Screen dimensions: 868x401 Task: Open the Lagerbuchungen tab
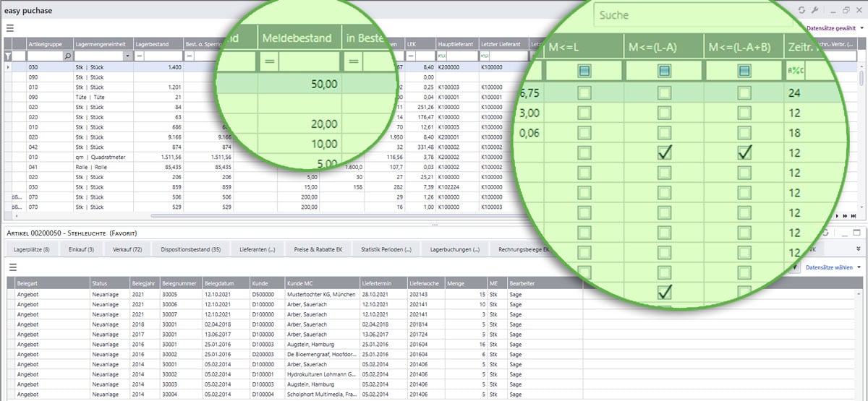click(455, 249)
